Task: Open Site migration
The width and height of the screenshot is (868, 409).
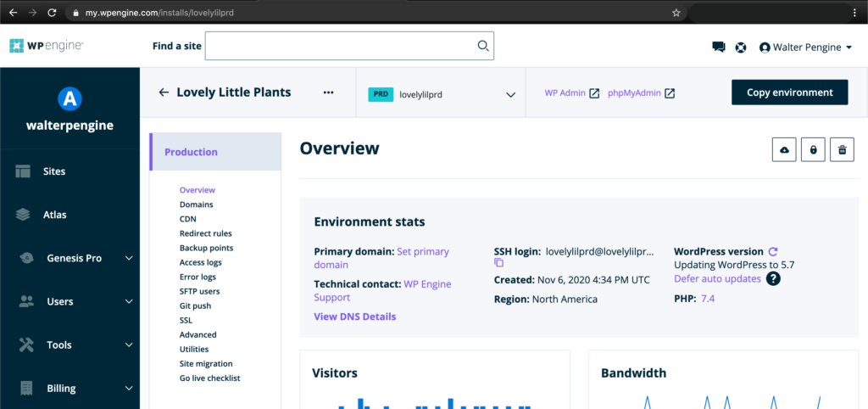Action: tap(206, 363)
